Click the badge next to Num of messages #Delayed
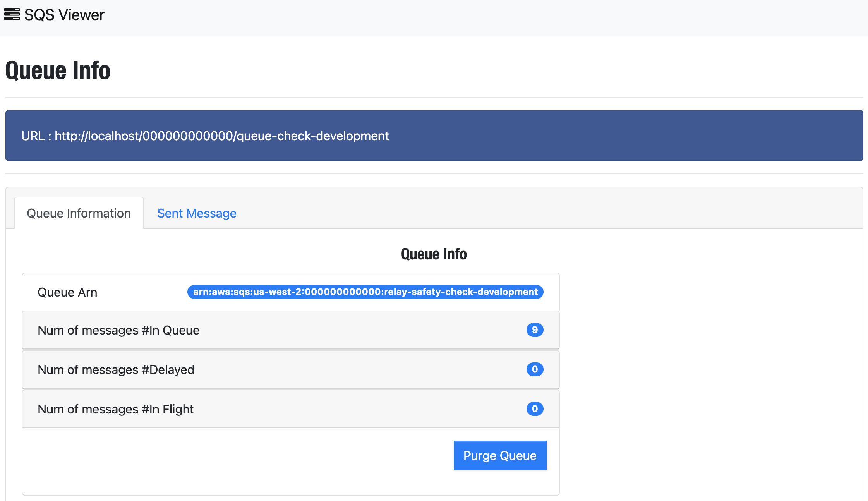 (535, 369)
